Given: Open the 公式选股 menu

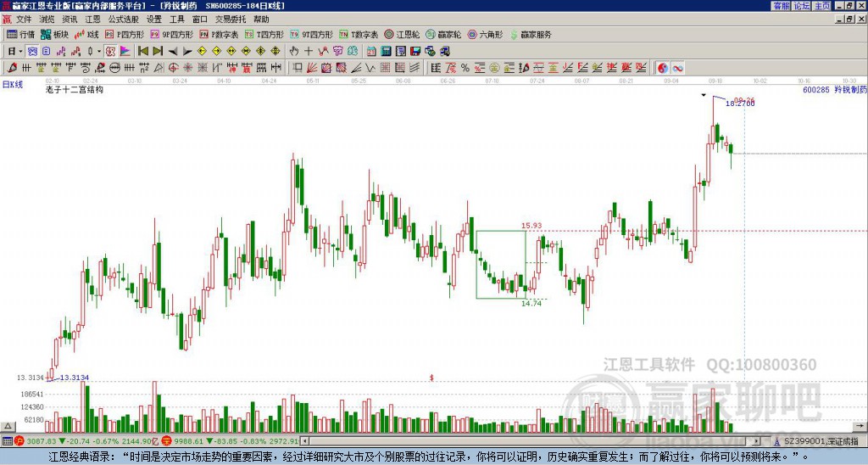Looking at the screenshot, I should point(123,20).
